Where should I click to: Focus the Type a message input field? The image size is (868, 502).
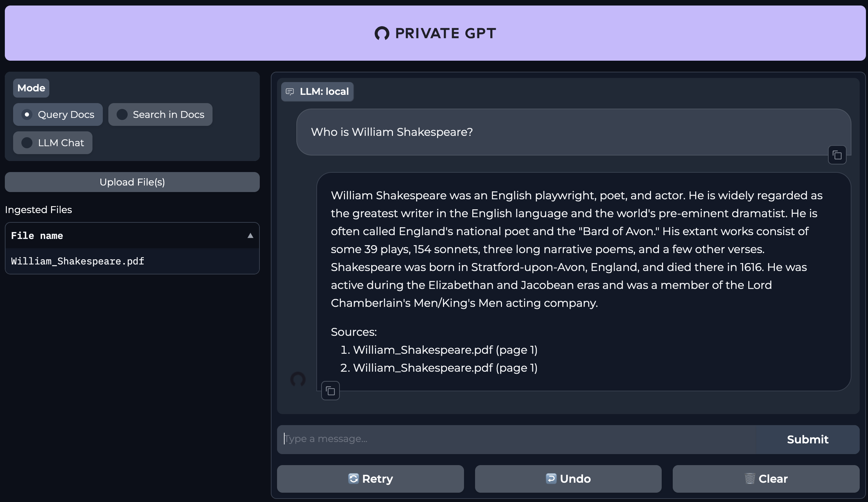tap(516, 440)
